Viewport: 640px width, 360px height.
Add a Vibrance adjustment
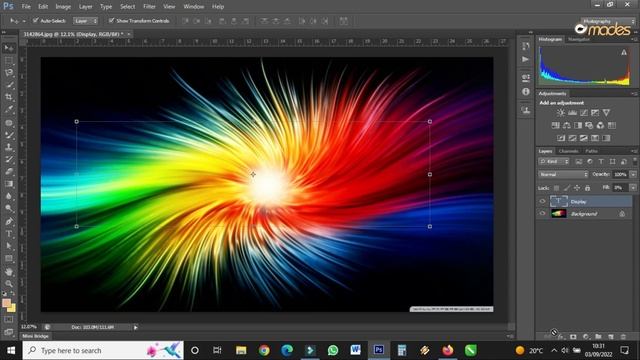pyautogui.click(x=606, y=113)
